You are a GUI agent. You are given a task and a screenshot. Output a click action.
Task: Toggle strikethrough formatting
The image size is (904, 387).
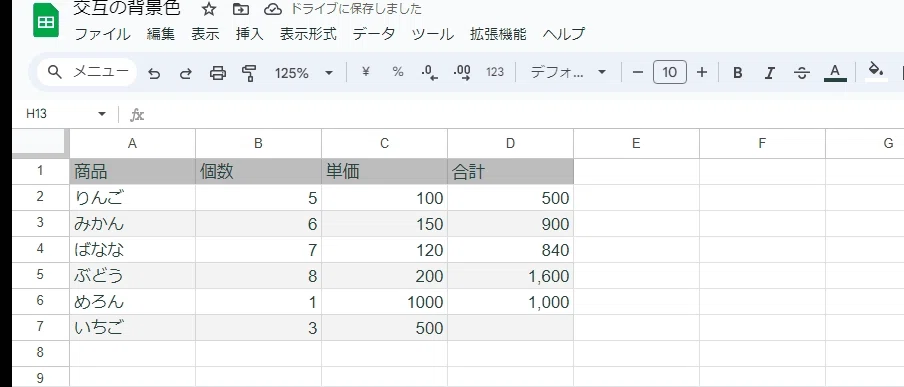click(x=801, y=73)
